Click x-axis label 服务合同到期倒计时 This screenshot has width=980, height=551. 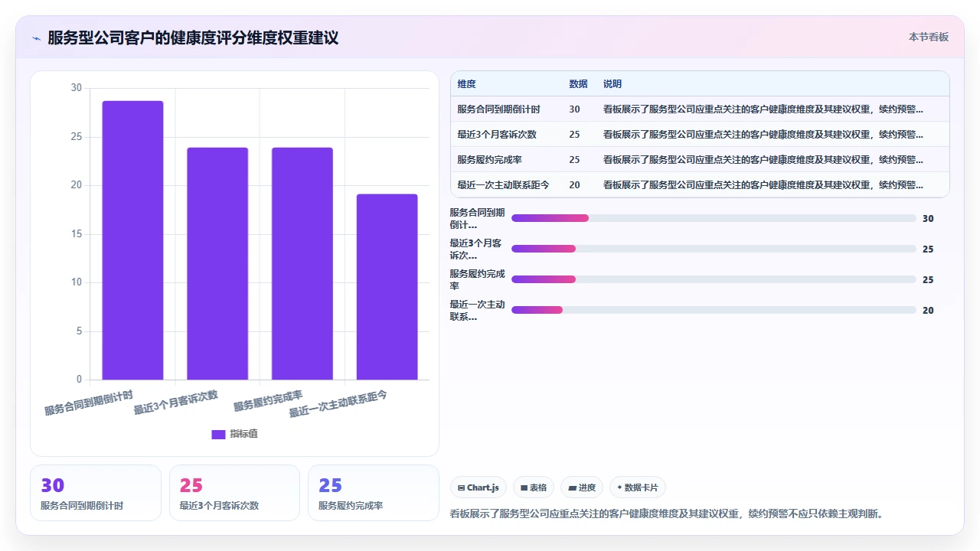pyautogui.click(x=89, y=403)
